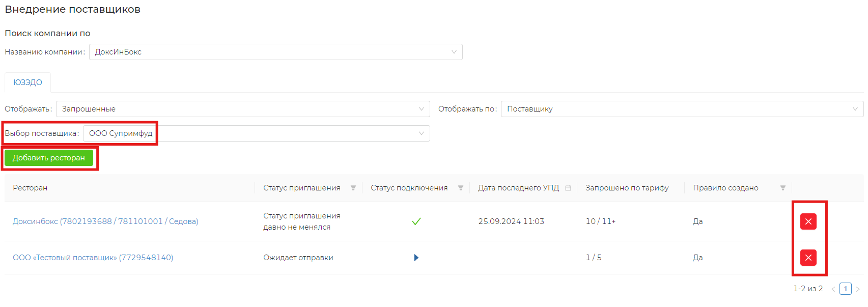Screen dimensions: 868x307
Task: Open filter for Статус приглашения column
Action: tap(353, 188)
